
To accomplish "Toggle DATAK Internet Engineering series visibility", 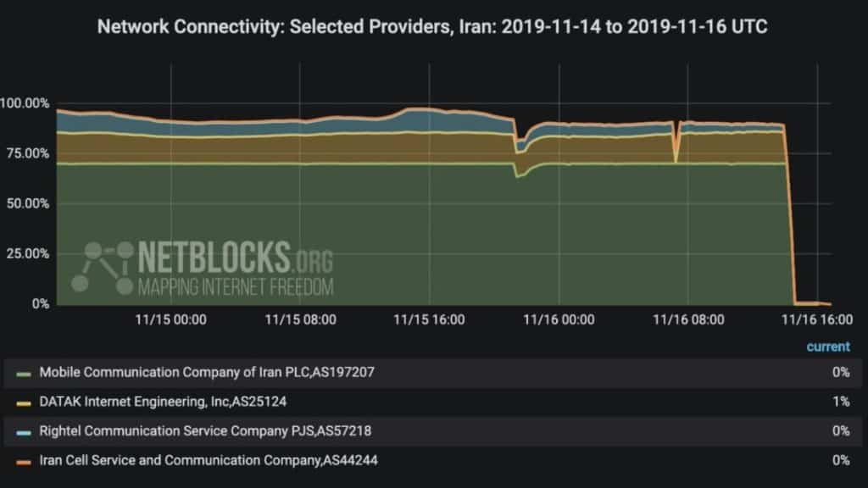I will click(163, 402).
